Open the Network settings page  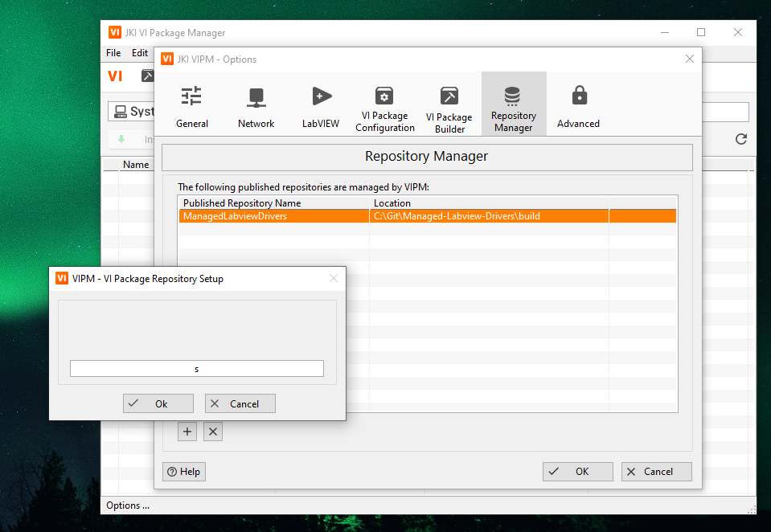(x=256, y=106)
